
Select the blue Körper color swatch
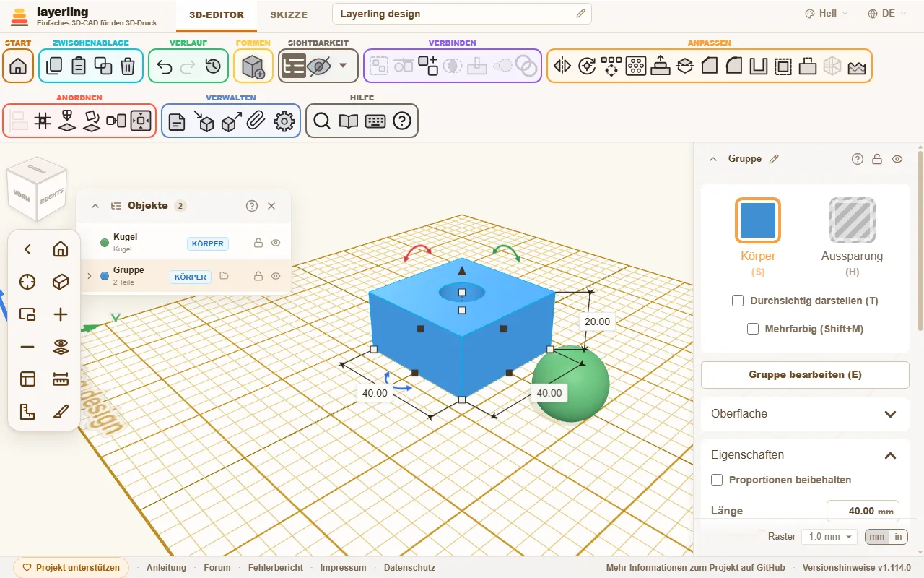click(x=758, y=220)
